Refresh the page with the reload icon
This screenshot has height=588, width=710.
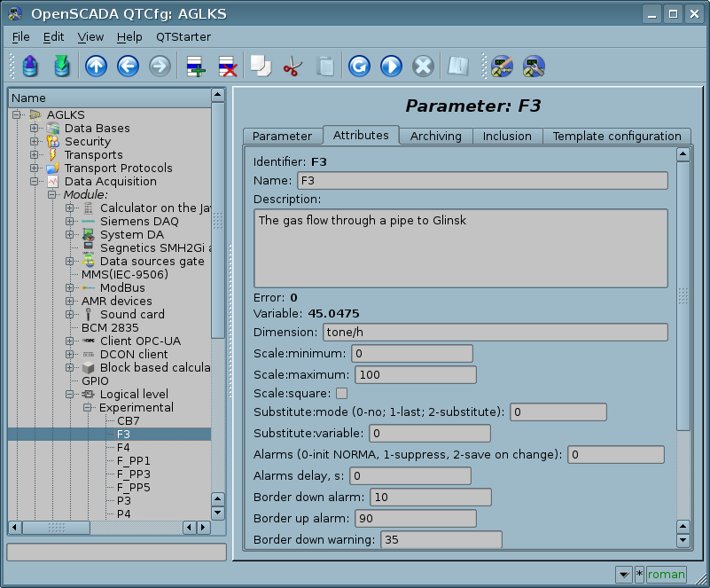pos(358,67)
